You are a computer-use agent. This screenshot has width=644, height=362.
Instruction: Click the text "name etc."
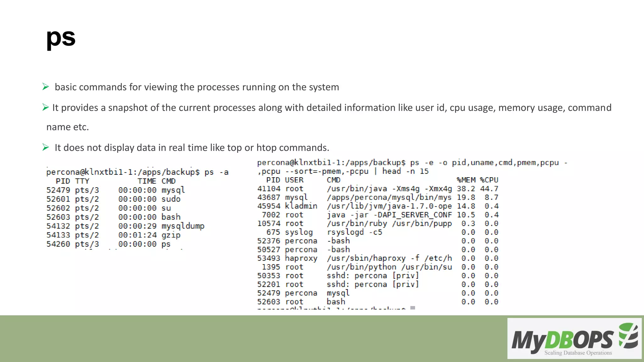(68, 127)
